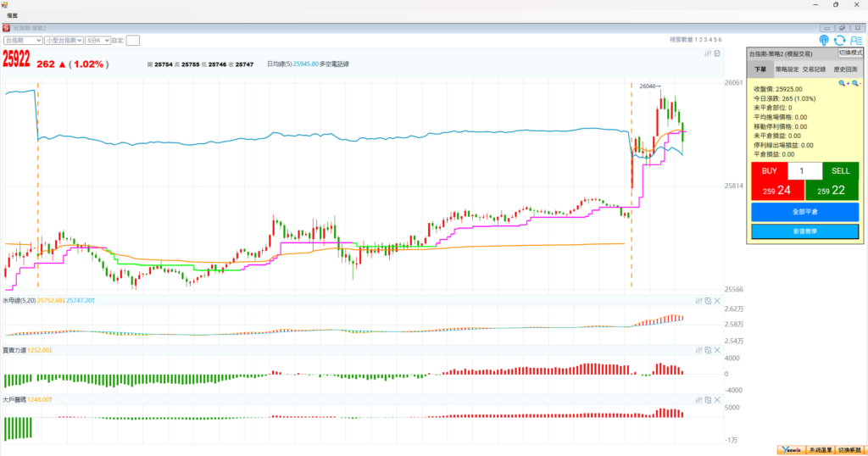Open the 5分K timeframe dropdown
The image size is (868, 456).
[97, 40]
